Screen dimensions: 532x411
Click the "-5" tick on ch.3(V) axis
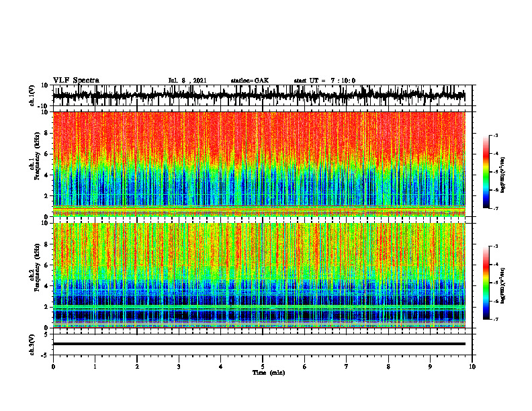46,355
